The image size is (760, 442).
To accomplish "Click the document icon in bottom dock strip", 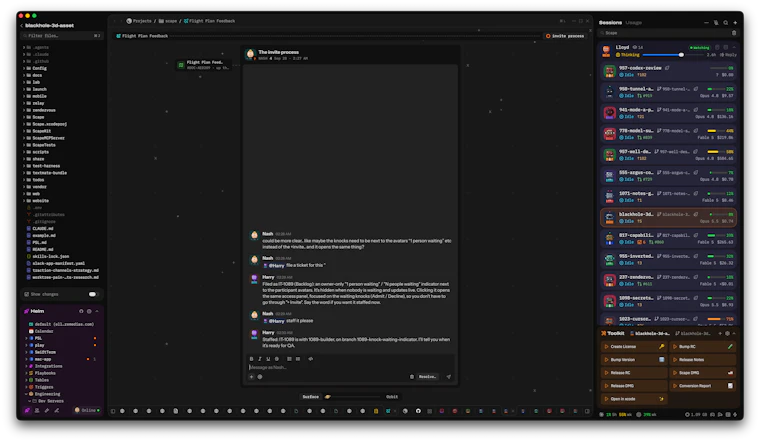I will (175, 411).
